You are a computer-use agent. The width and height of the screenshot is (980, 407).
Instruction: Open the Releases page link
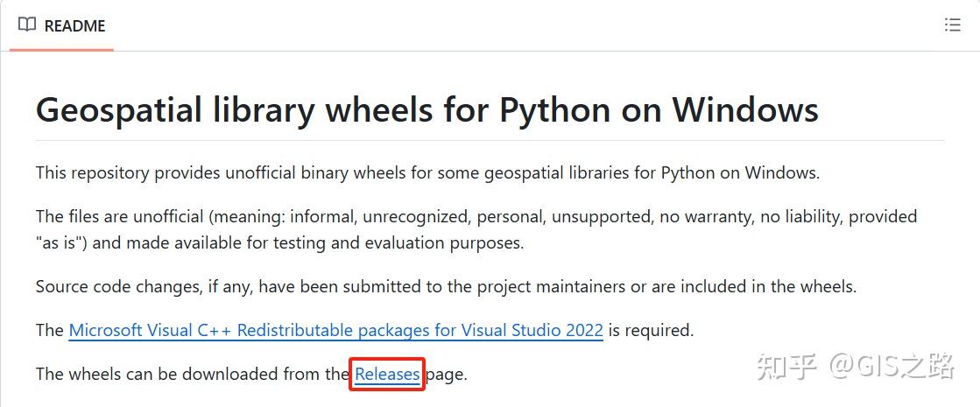(387, 375)
